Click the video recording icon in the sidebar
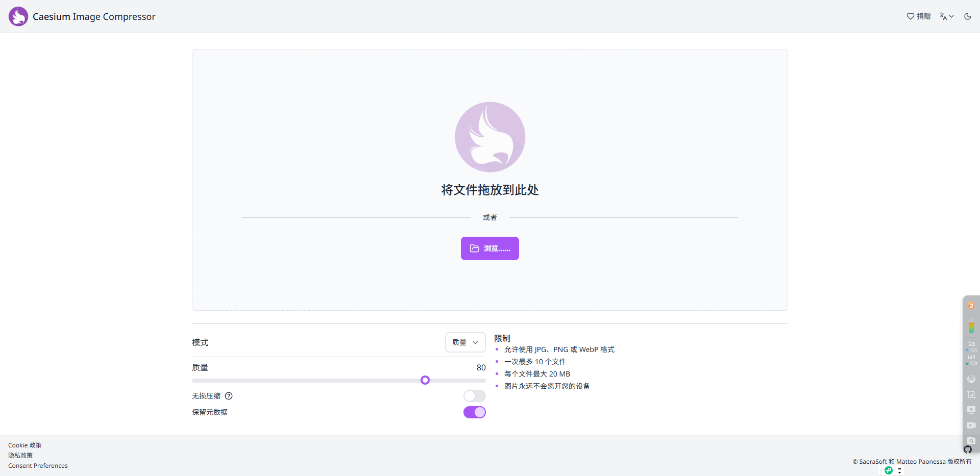Screen dimensions: 980x476 [971, 425]
